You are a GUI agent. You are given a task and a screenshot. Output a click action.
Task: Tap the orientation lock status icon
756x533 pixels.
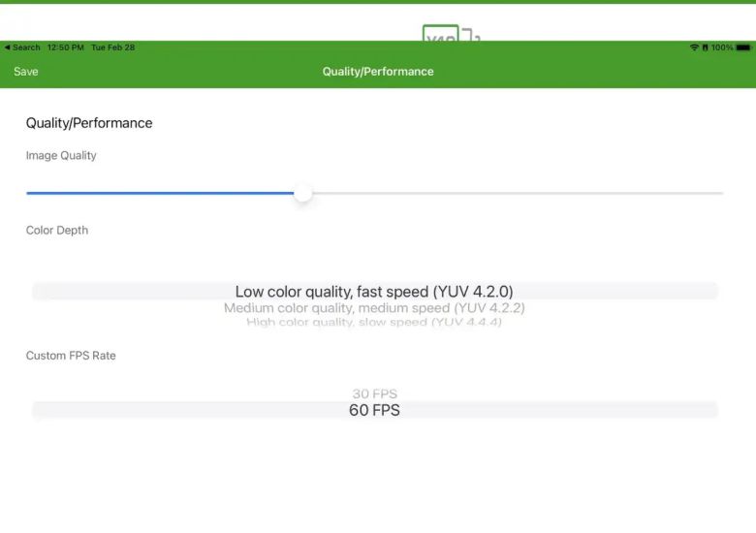(705, 47)
